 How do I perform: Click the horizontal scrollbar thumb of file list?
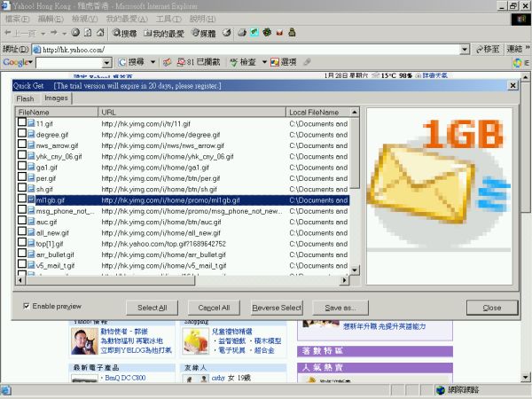click(110, 280)
